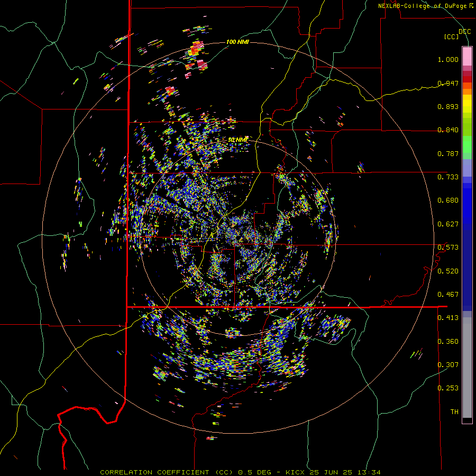Screen dimensions: 476x476
Task: Pick the green 0.840 band on CC scale
Action: tap(467, 127)
